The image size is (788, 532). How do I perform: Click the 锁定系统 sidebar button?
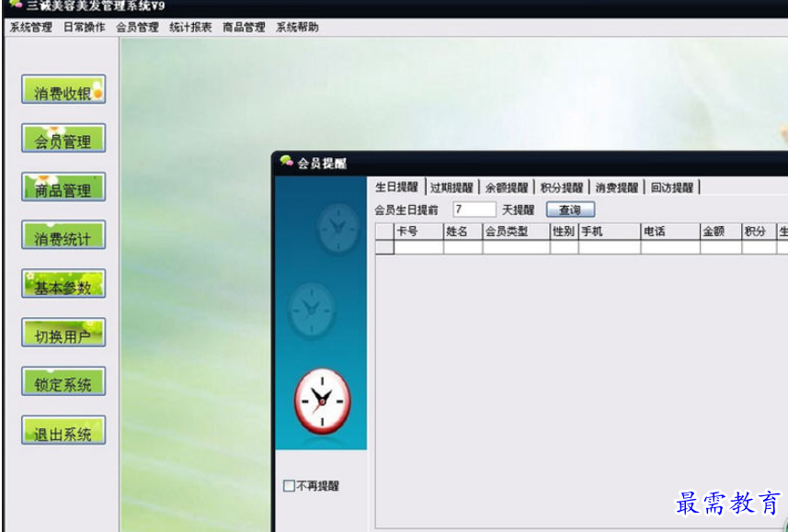(63, 380)
